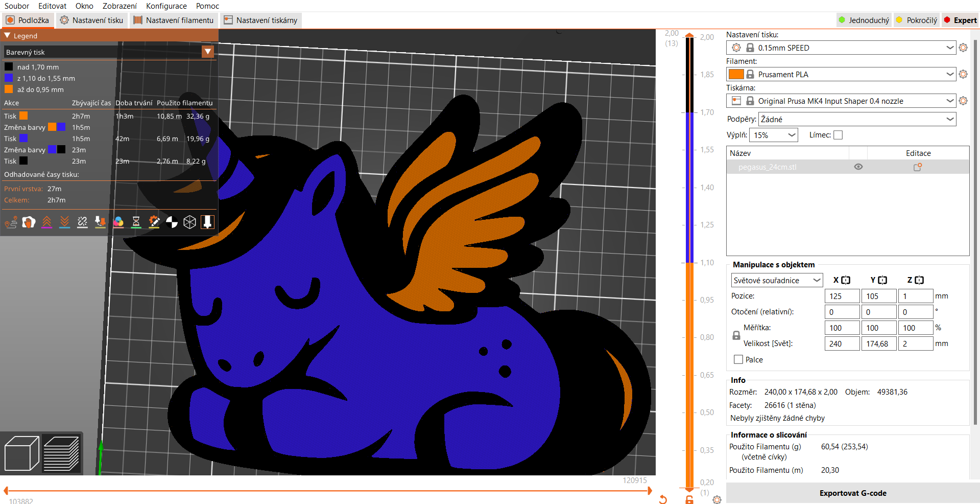Open the Original Prusa MK4 printer dropdown
Screen dimensions: 980x504
click(841, 101)
